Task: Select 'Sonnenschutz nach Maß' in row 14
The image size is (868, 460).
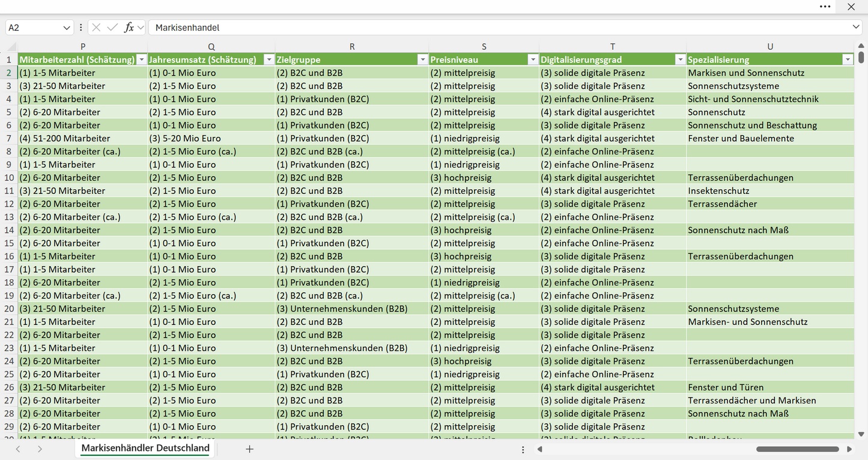Action: (x=770, y=230)
